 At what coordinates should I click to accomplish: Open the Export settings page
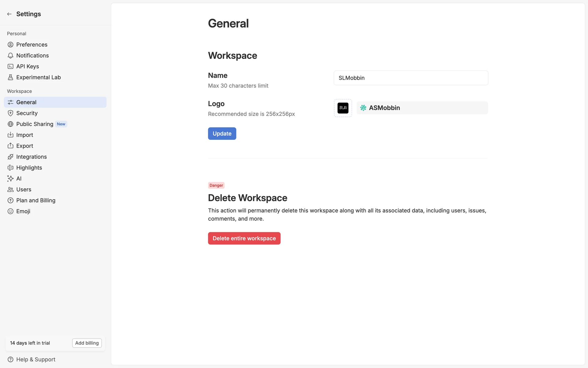coord(24,146)
